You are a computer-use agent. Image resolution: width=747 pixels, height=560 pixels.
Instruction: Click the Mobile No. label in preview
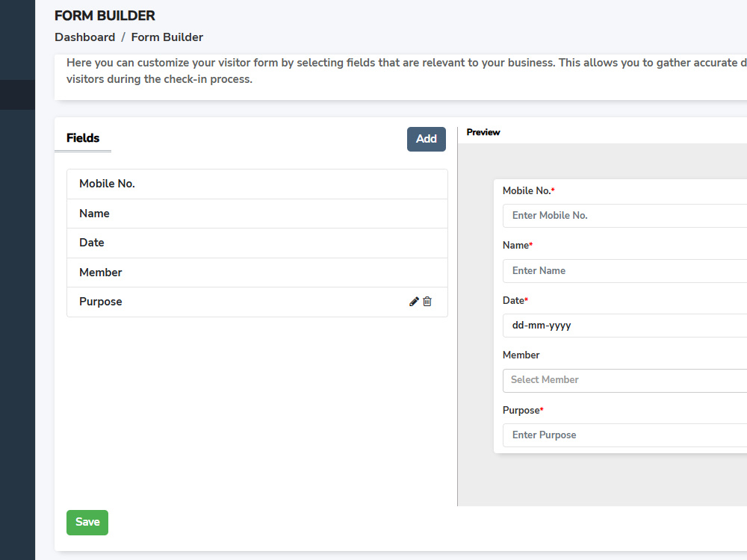[x=528, y=190]
